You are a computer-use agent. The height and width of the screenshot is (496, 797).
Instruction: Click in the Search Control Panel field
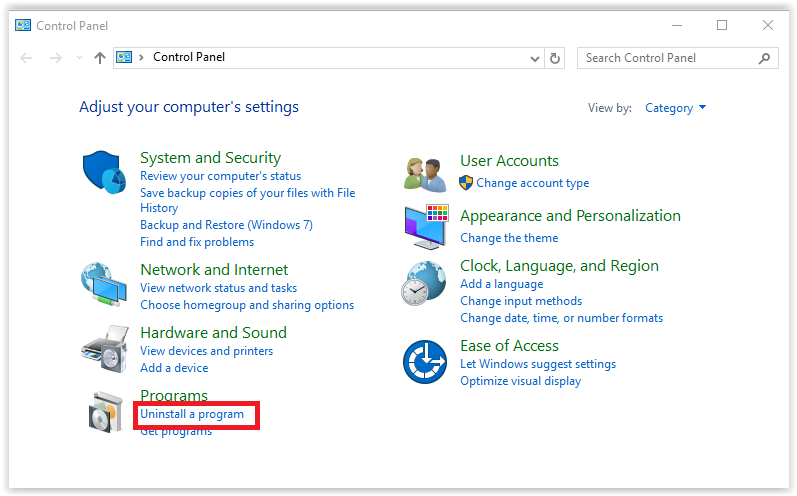pyautogui.click(x=668, y=58)
